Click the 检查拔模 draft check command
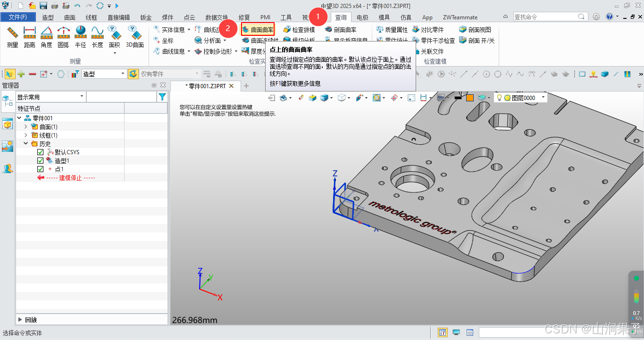Image resolution: width=644 pixels, height=340 pixels. point(299,29)
